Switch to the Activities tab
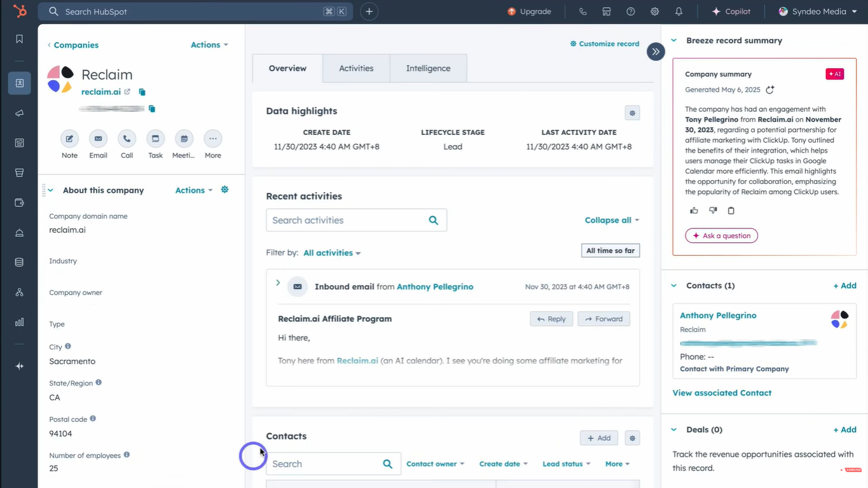The width and height of the screenshot is (868, 488). [x=356, y=68]
